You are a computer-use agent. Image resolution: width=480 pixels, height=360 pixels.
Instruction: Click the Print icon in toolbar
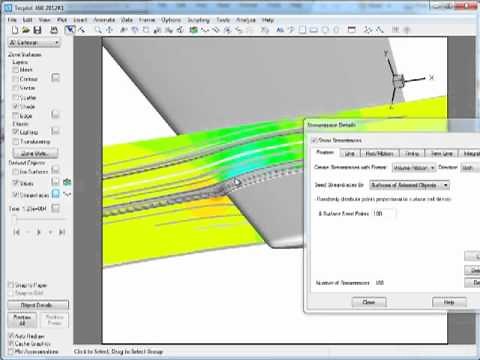(54, 30)
